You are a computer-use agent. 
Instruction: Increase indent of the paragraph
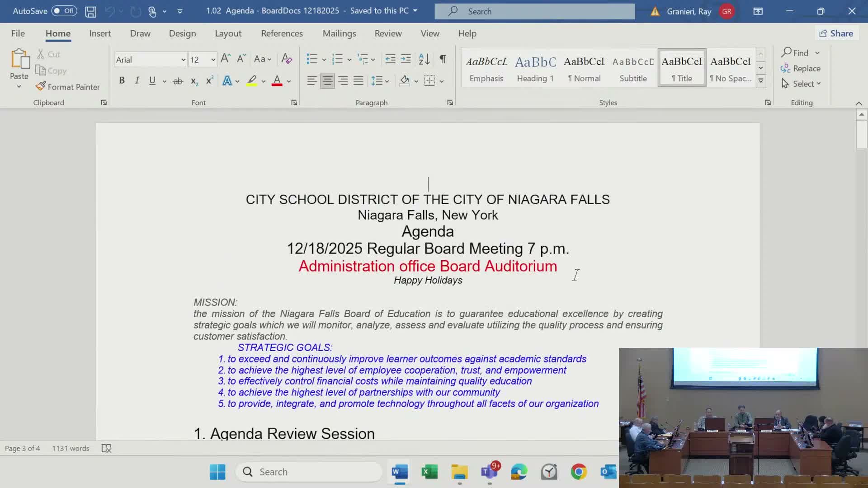406,59
